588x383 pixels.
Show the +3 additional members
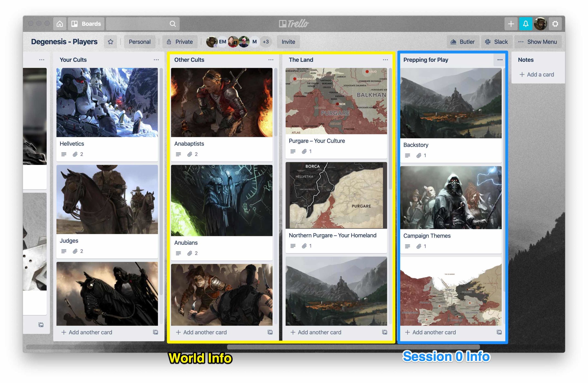(266, 42)
